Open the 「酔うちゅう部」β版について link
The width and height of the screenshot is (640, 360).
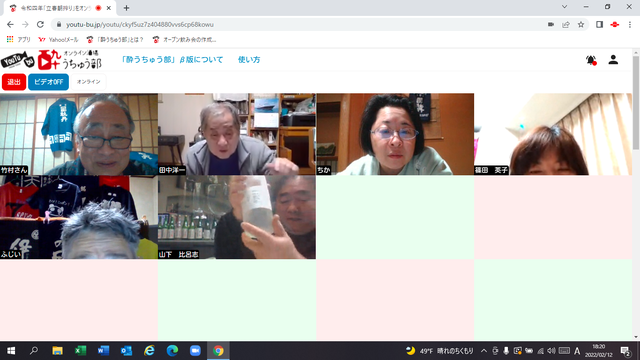(172, 60)
